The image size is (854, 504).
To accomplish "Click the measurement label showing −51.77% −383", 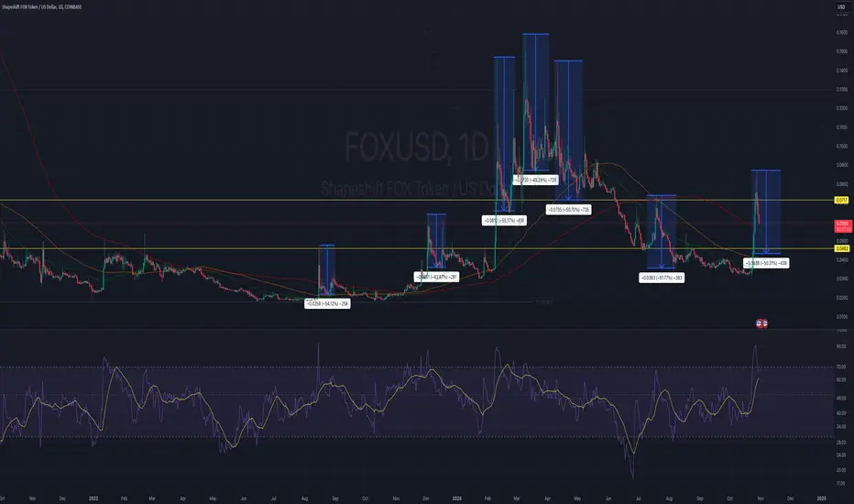I will (x=662, y=278).
